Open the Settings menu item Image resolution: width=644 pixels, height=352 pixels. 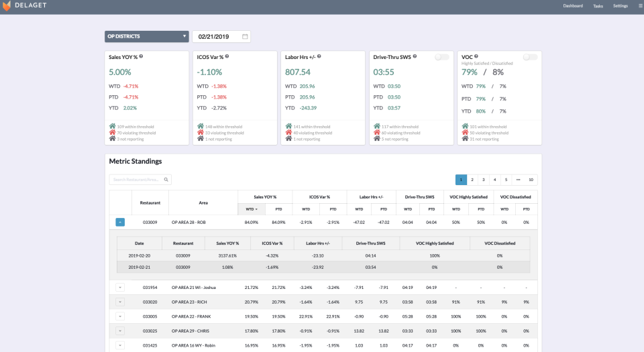pyautogui.click(x=620, y=6)
